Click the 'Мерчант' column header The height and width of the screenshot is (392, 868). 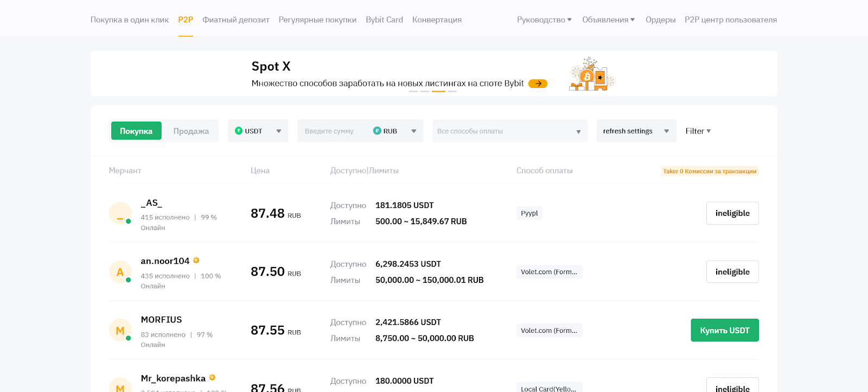[x=125, y=170]
